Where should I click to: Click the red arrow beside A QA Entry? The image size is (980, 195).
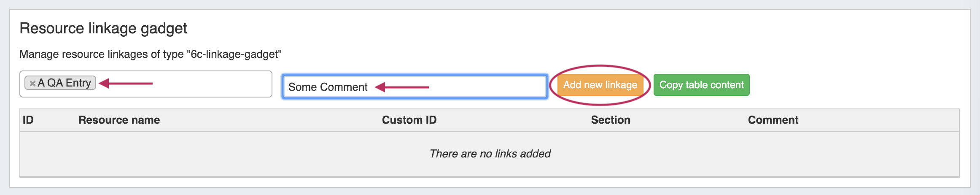[126, 84]
